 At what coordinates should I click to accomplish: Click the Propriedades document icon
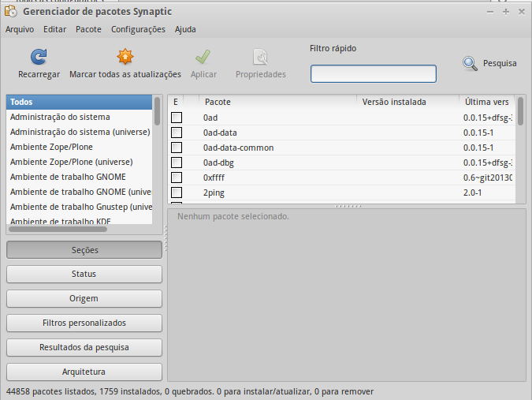click(261, 57)
